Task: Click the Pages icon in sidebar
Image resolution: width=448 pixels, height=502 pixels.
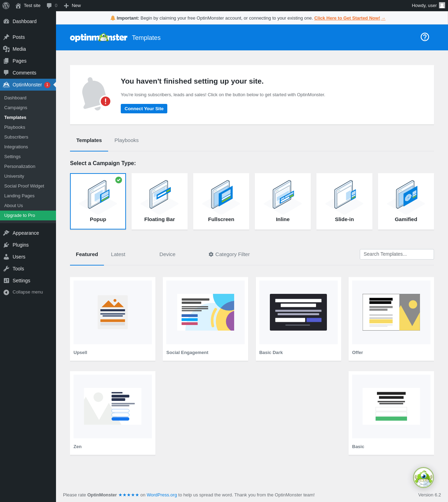Action: click(6, 61)
